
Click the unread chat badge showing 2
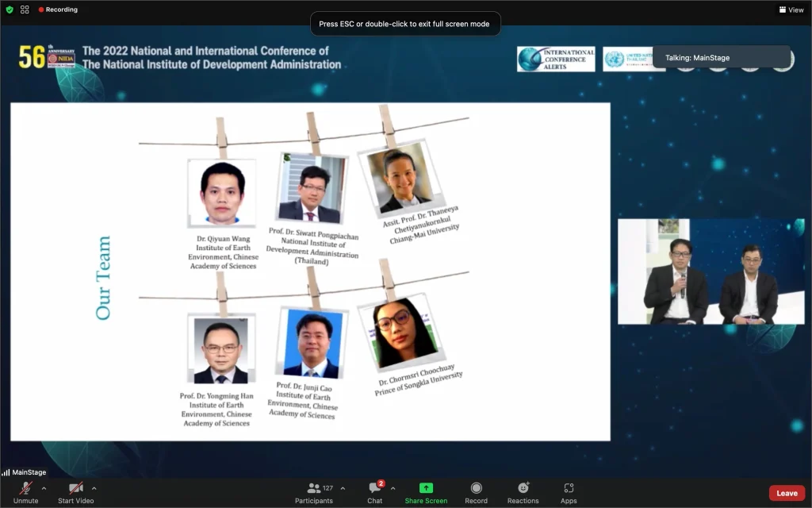tap(381, 483)
